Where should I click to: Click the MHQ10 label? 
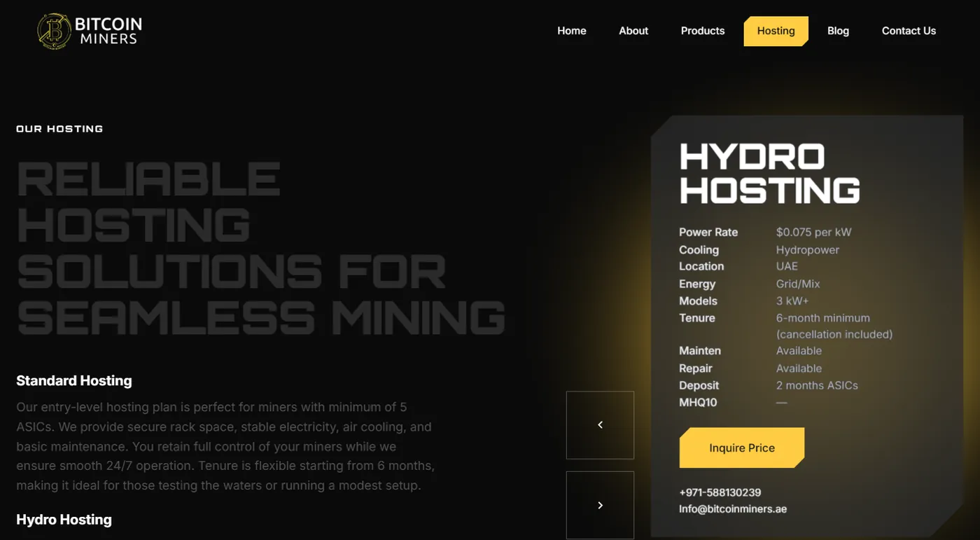coord(698,403)
